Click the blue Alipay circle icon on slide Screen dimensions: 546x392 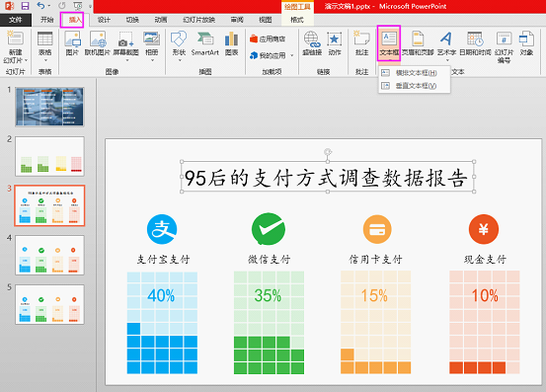tap(162, 229)
